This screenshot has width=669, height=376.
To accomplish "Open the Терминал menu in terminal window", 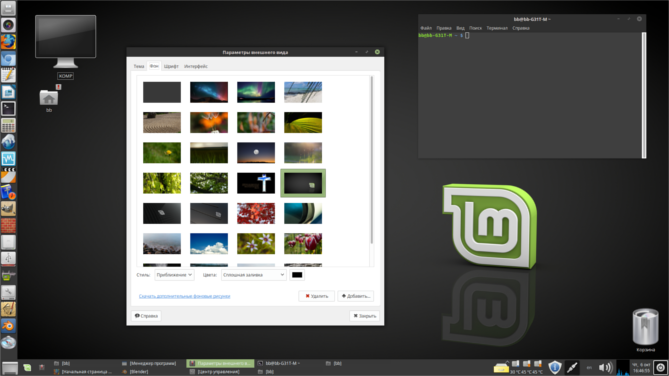I will coord(497,28).
